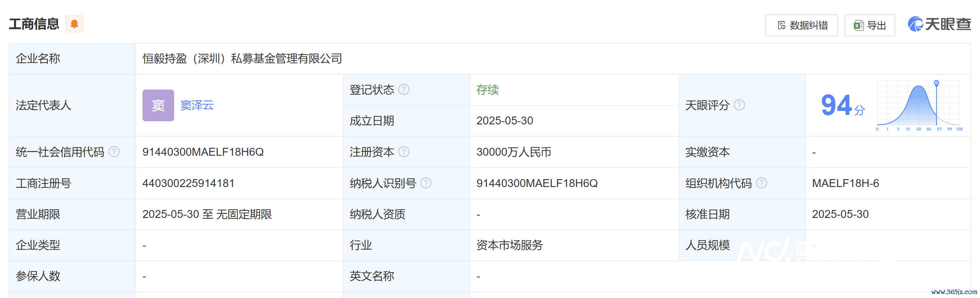Click the 工商注册号 label cell

72,183
